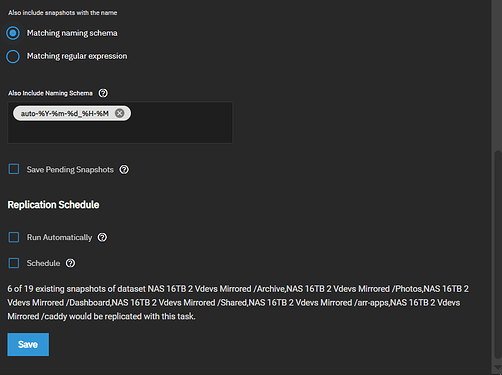The image size is (502, 375).
Task: Click the auto-%Y-%m-%d_%H-%M chip text
Action: pyautogui.click(x=65, y=114)
